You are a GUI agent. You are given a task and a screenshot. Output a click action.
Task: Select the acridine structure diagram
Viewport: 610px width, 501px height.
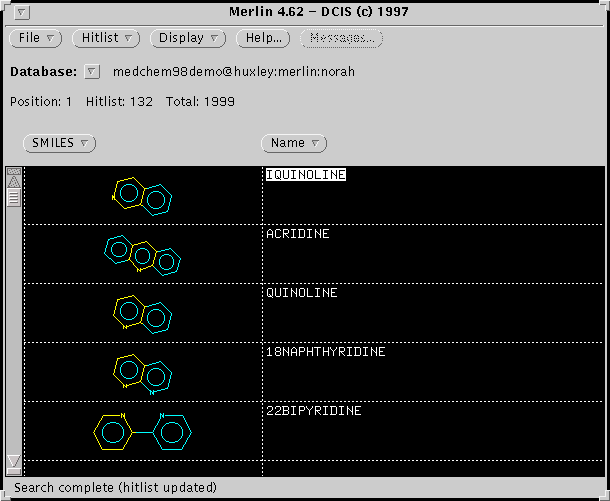click(142, 254)
